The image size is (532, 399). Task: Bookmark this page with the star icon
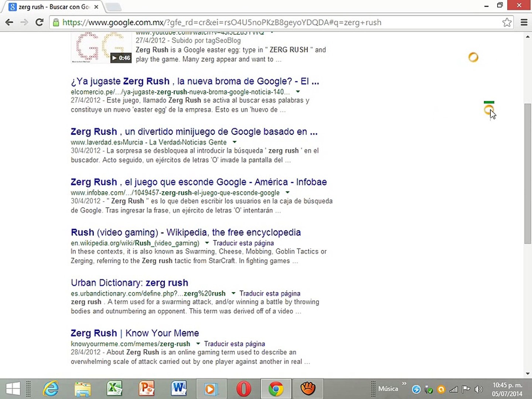coord(507,23)
